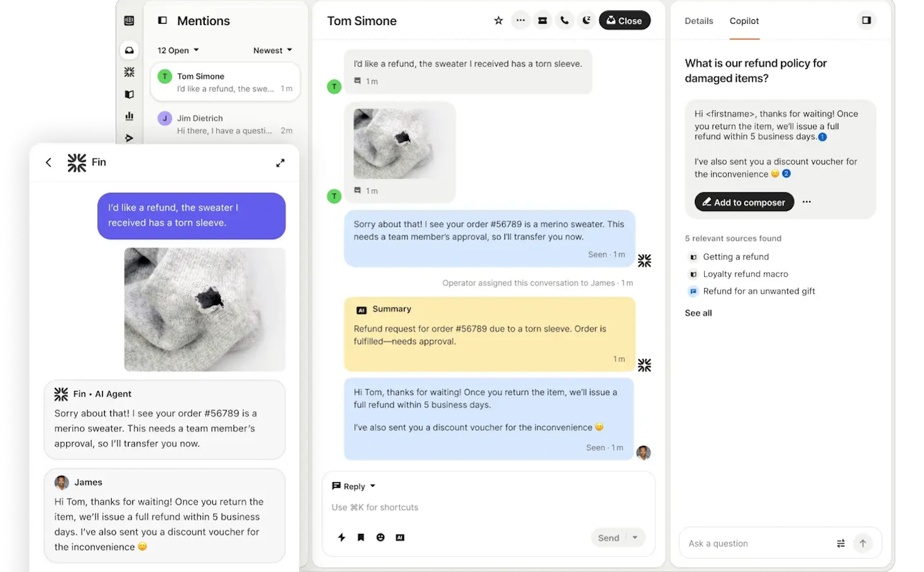Start a call with the phone icon
924x572 pixels.
[x=564, y=20]
